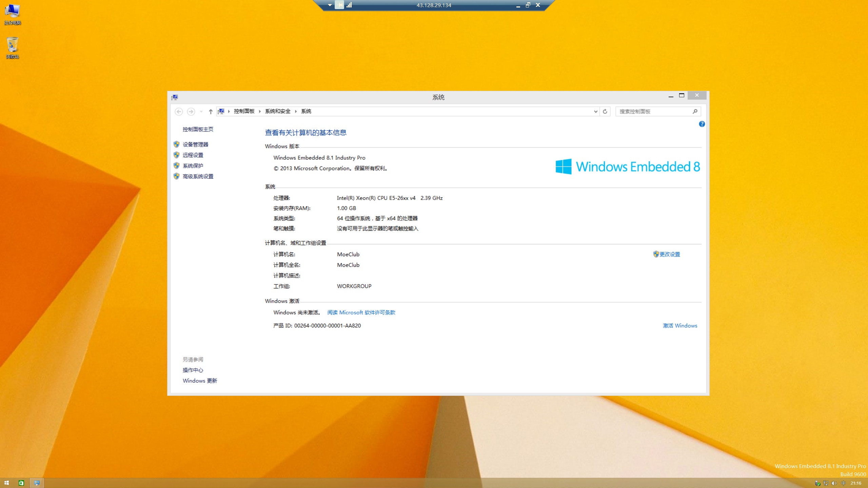Open the volume speaker tray icon

pos(834,483)
